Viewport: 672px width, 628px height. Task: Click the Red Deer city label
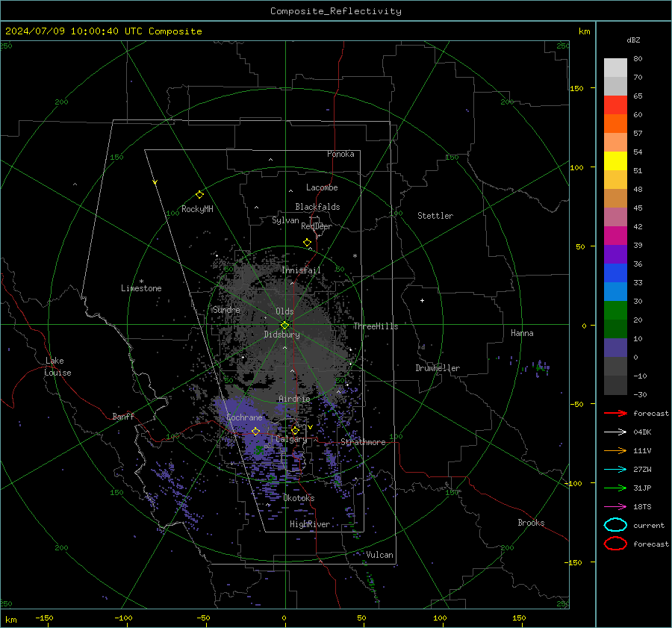[317, 226]
